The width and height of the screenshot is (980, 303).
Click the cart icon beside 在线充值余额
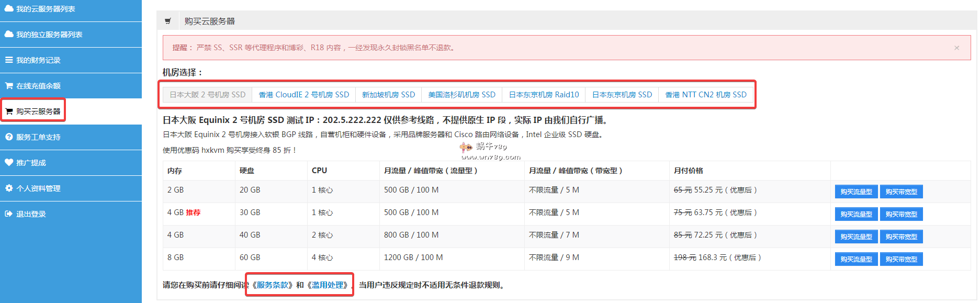[x=9, y=85]
